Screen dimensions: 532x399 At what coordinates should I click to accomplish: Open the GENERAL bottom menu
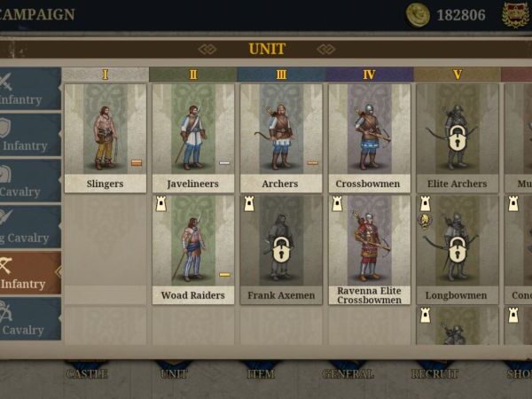pyautogui.click(x=348, y=373)
